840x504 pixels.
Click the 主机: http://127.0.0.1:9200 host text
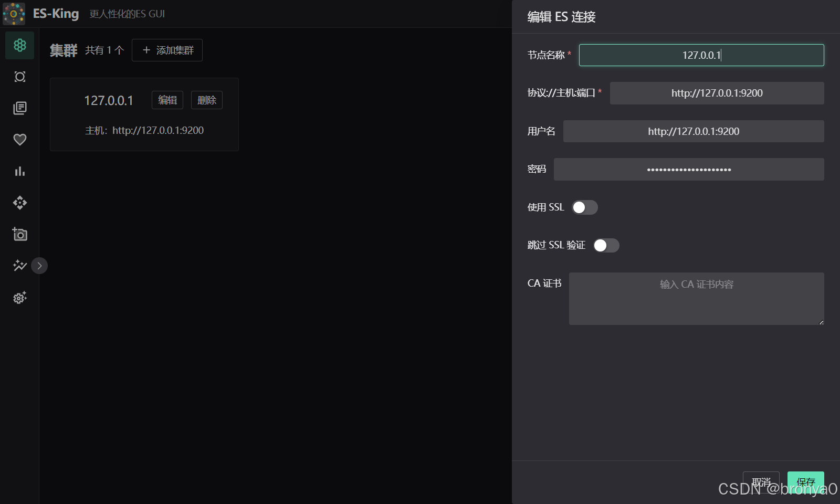(144, 130)
